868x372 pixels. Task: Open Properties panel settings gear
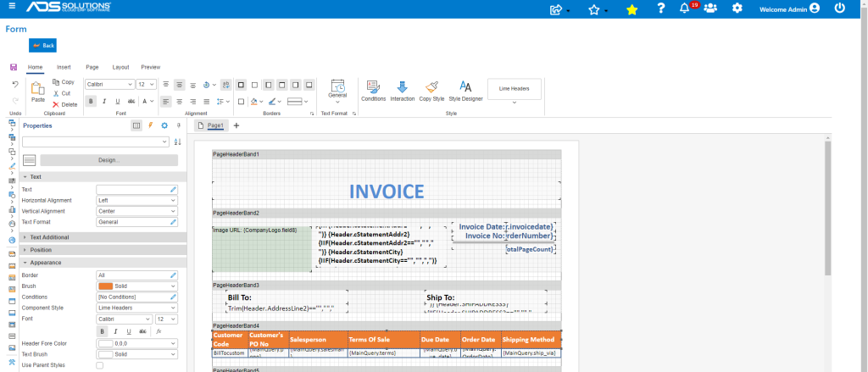[164, 125]
